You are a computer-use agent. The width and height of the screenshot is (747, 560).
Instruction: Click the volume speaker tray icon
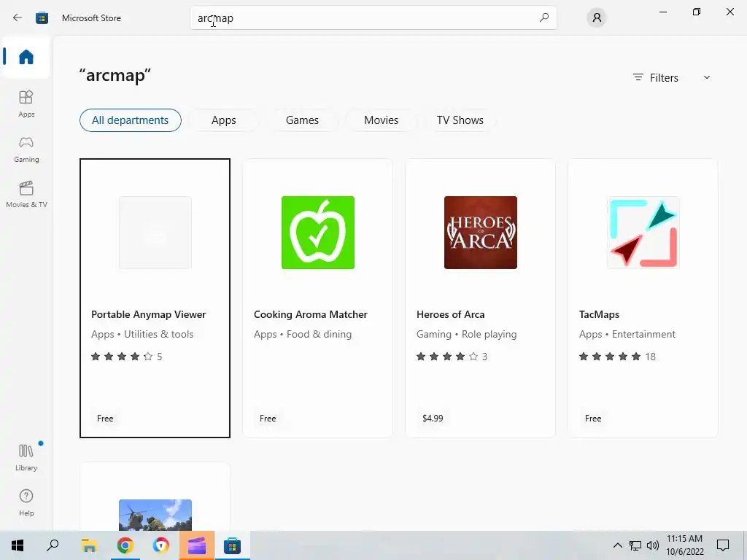tap(653, 545)
